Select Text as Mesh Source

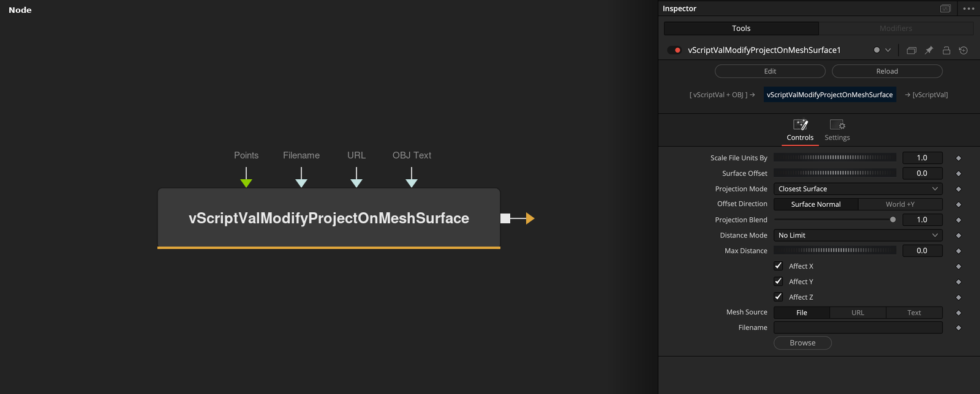click(914, 313)
